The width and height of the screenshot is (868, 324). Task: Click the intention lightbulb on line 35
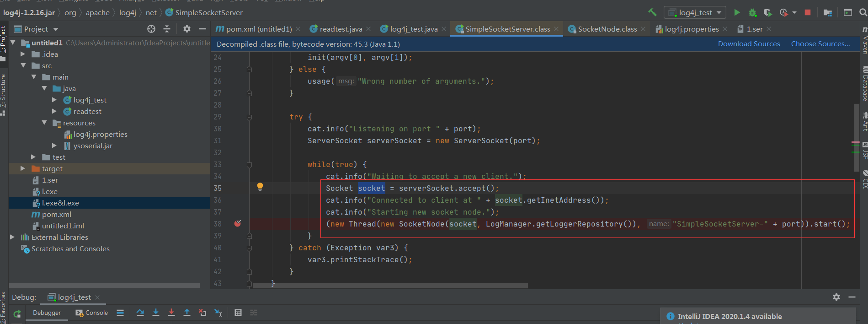pos(260,187)
